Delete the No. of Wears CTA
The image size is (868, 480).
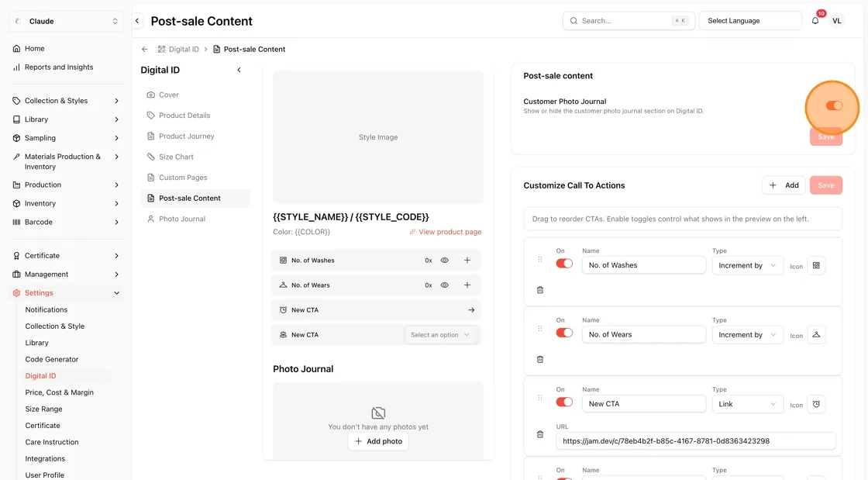point(540,359)
